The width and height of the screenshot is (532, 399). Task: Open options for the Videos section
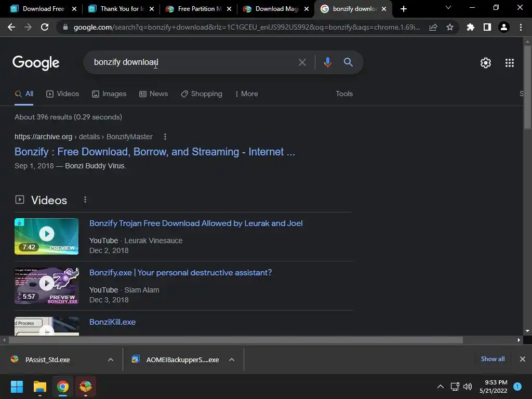85,200
